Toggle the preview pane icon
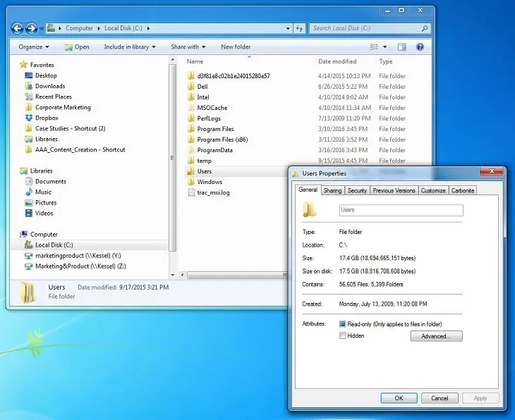Image resolution: width=515 pixels, height=420 pixels. pyautogui.click(x=401, y=47)
